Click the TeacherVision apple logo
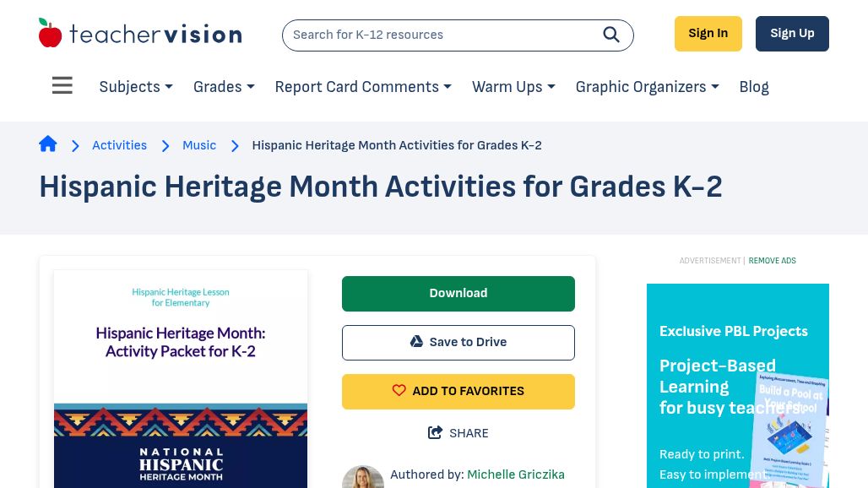This screenshot has height=488, width=868. [x=51, y=34]
